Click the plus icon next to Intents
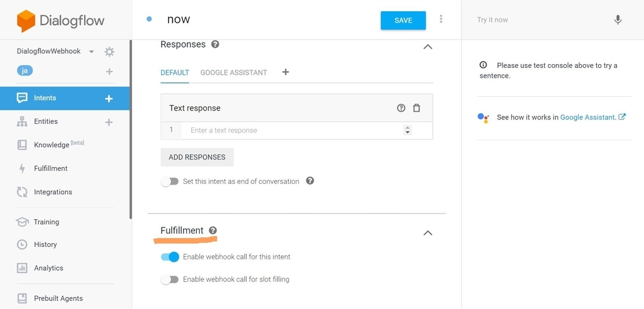 click(109, 99)
